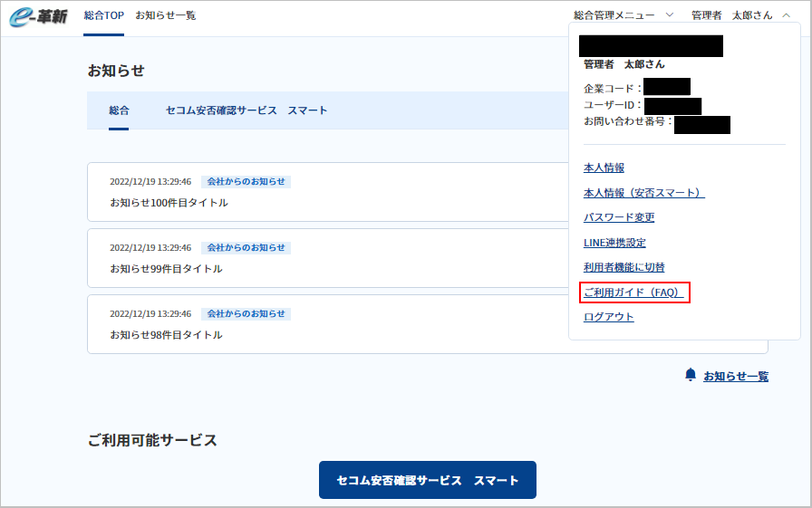Click timestamp on the 98件目 notice card
The height and width of the screenshot is (508, 812).
[150, 314]
